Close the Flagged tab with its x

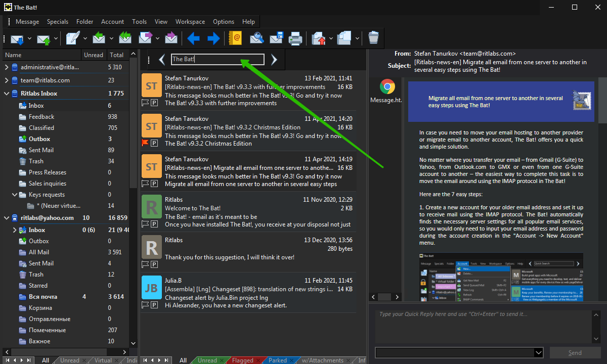coord(259,360)
